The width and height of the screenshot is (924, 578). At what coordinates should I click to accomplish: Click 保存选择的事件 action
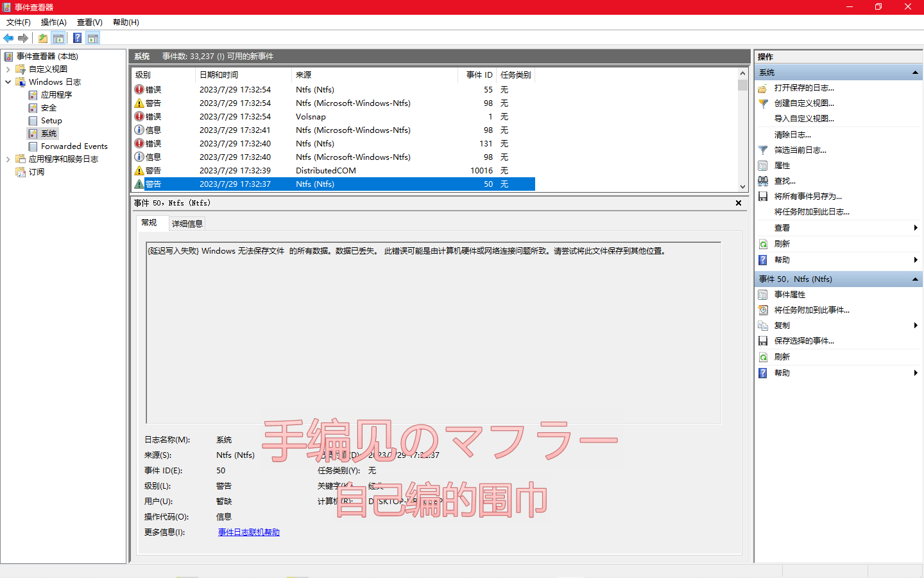(x=804, y=341)
